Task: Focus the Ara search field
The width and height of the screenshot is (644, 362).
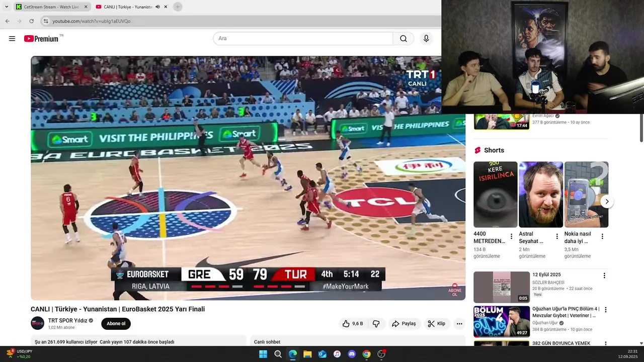Action: (303, 39)
